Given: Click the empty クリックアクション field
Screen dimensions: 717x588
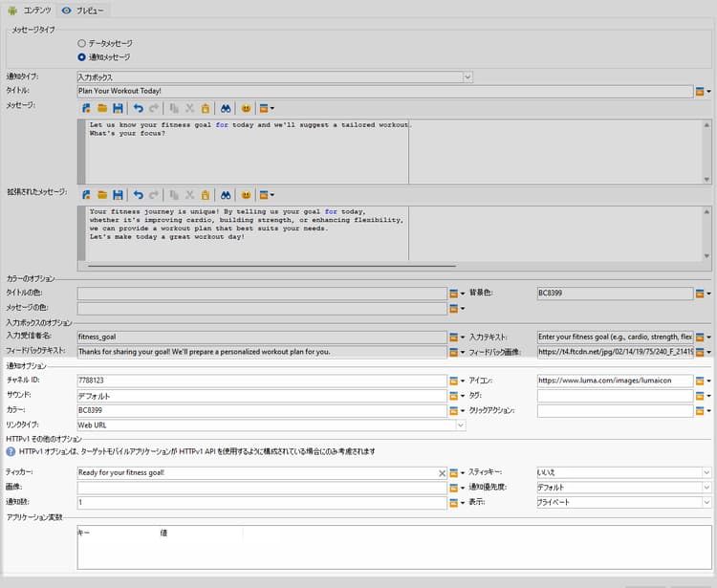Looking at the screenshot, I should pyautogui.click(x=615, y=410).
